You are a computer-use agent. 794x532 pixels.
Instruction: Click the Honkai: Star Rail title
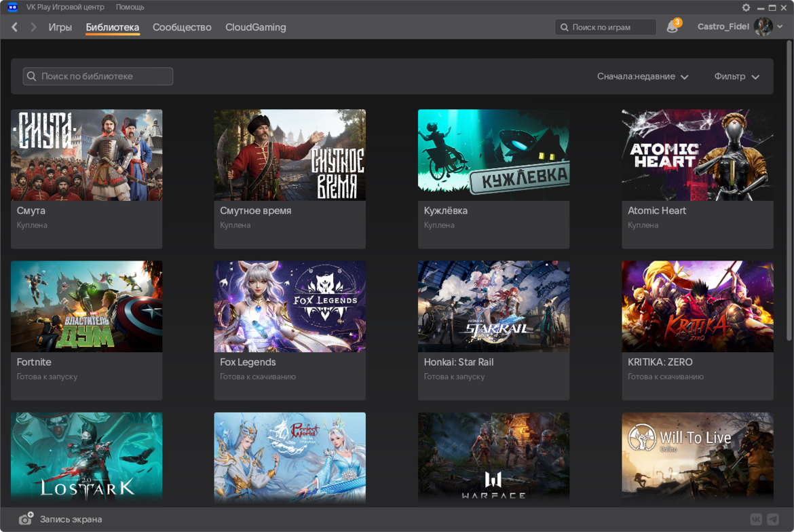459,362
